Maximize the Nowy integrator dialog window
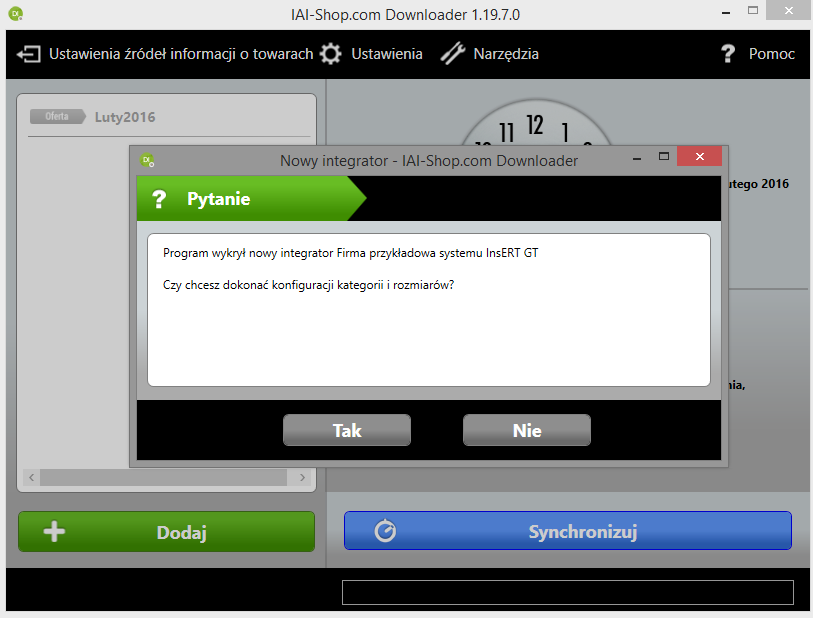Image resolution: width=813 pixels, height=618 pixels. [664, 157]
